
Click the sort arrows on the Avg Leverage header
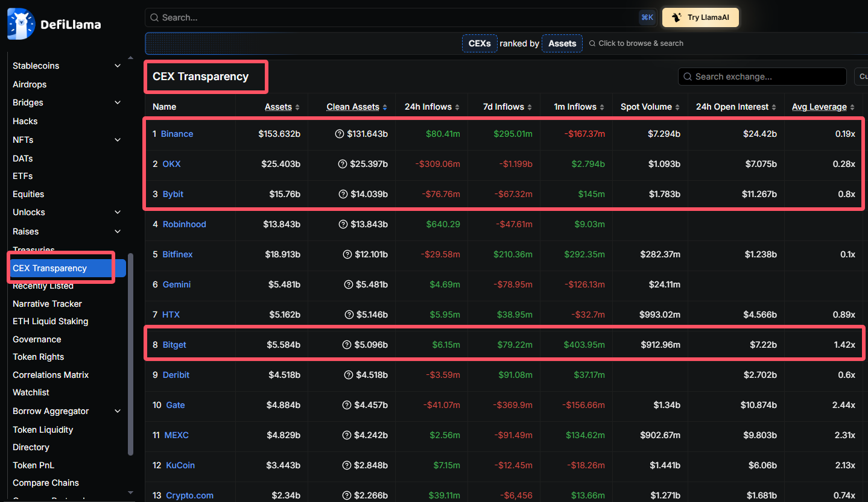(x=852, y=107)
